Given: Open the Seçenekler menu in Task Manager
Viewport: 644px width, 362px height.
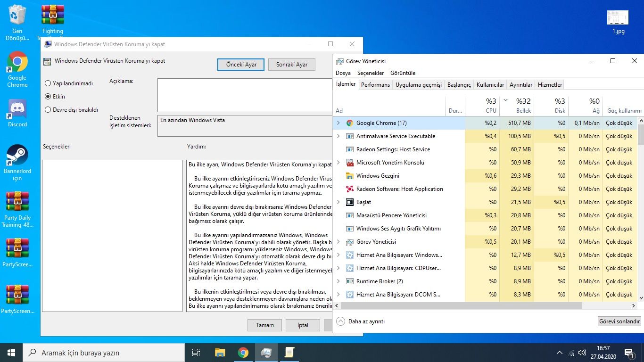Looking at the screenshot, I should coord(370,73).
